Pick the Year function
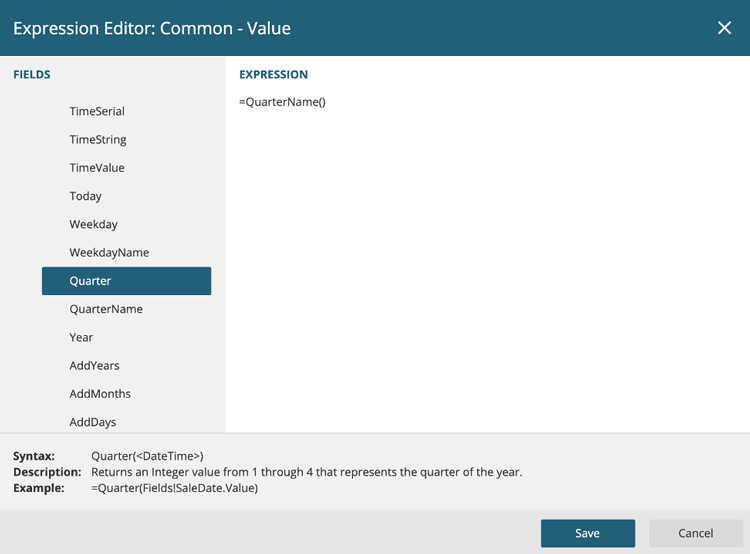Image resolution: width=750 pixels, height=554 pixels. 126,337
